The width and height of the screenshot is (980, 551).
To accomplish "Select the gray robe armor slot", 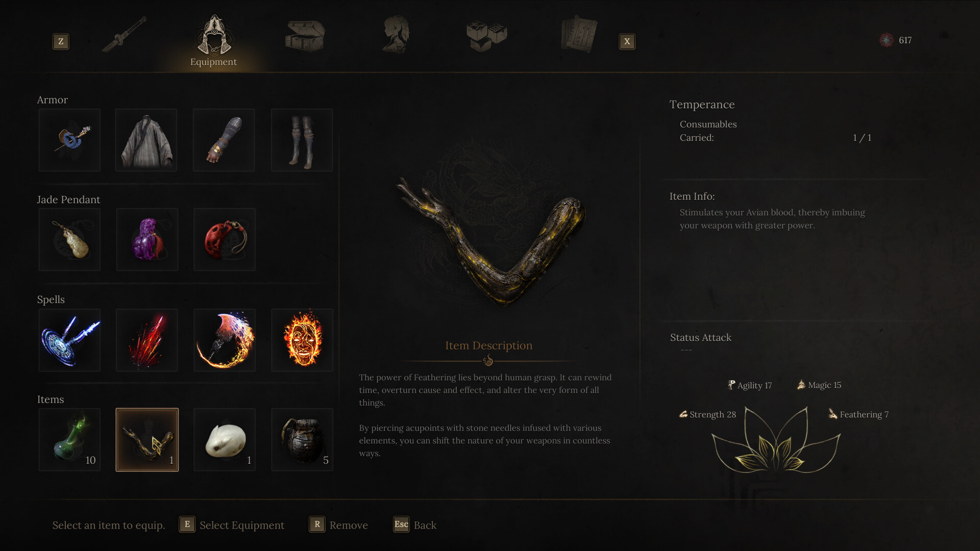I will pyautogui.click(x=146, y=140).
